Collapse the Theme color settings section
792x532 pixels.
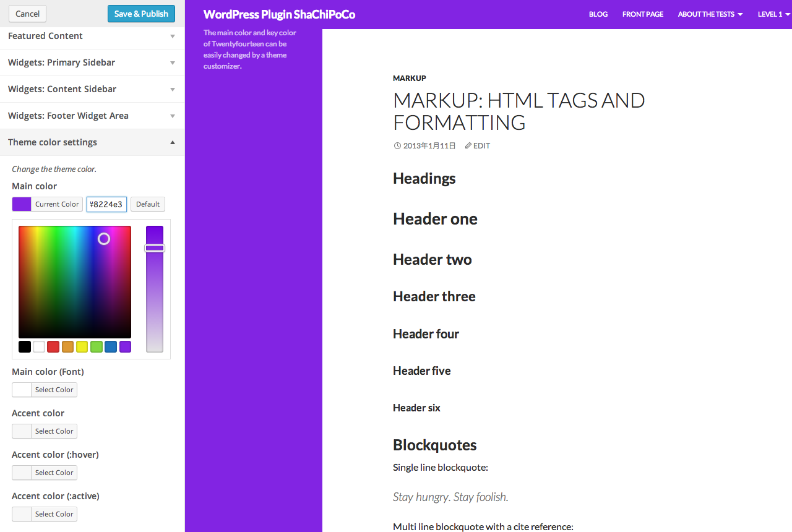tap(92, 142)
